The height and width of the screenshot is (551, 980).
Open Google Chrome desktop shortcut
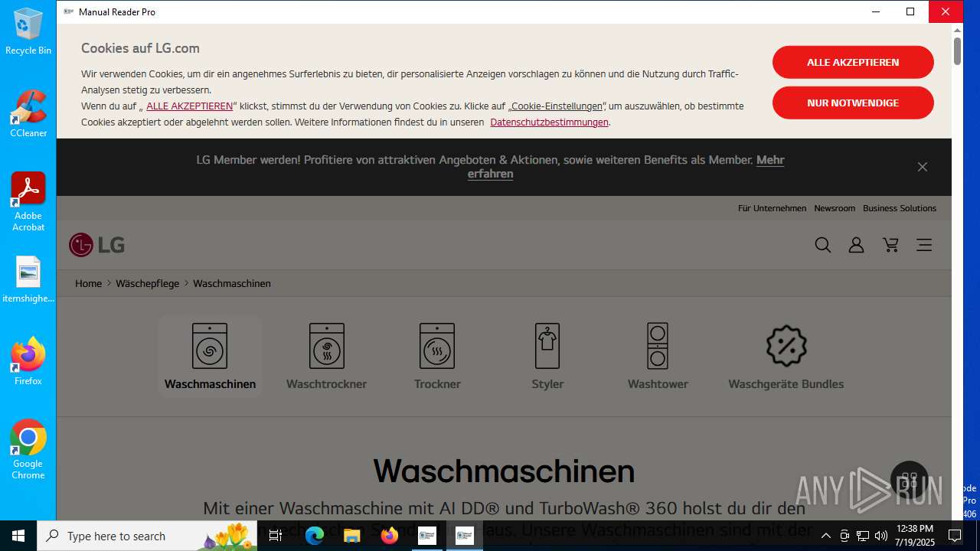pyautogui.click(x=28, y=450)
